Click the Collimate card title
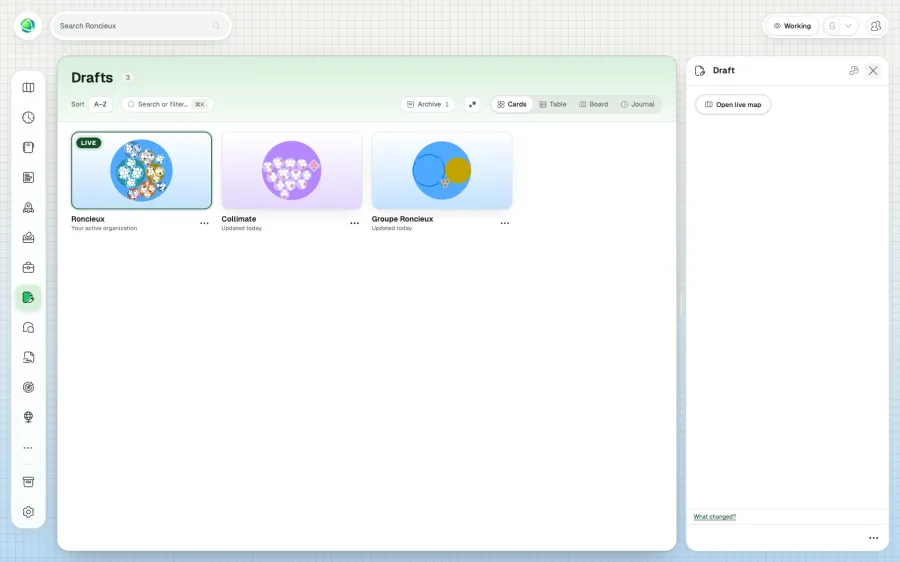The image size is (900, 562). 239,219
